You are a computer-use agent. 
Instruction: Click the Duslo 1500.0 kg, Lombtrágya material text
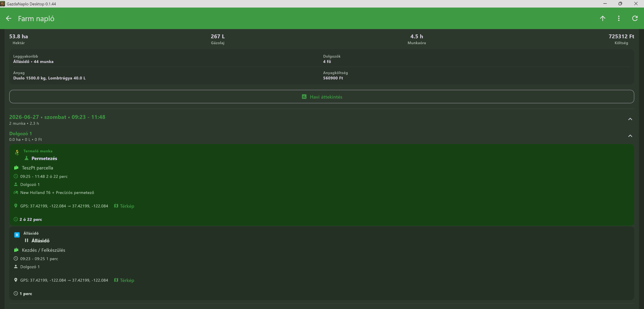[49, 78]
